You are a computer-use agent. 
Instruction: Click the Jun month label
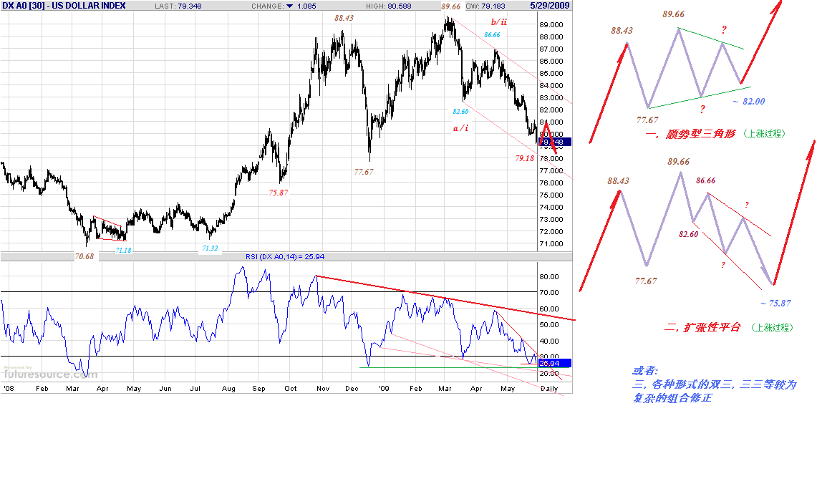165,388
